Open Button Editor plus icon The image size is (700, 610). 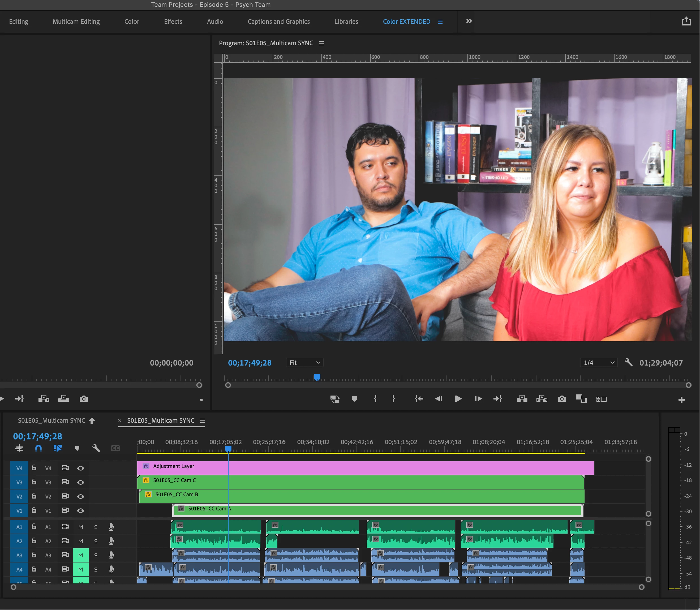(x=681, y=400)
